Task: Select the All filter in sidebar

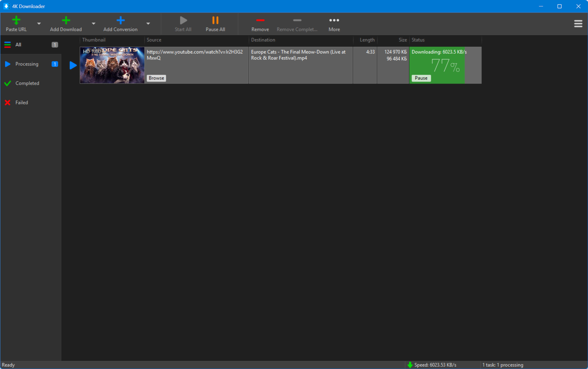Action: tap(31, 45)
